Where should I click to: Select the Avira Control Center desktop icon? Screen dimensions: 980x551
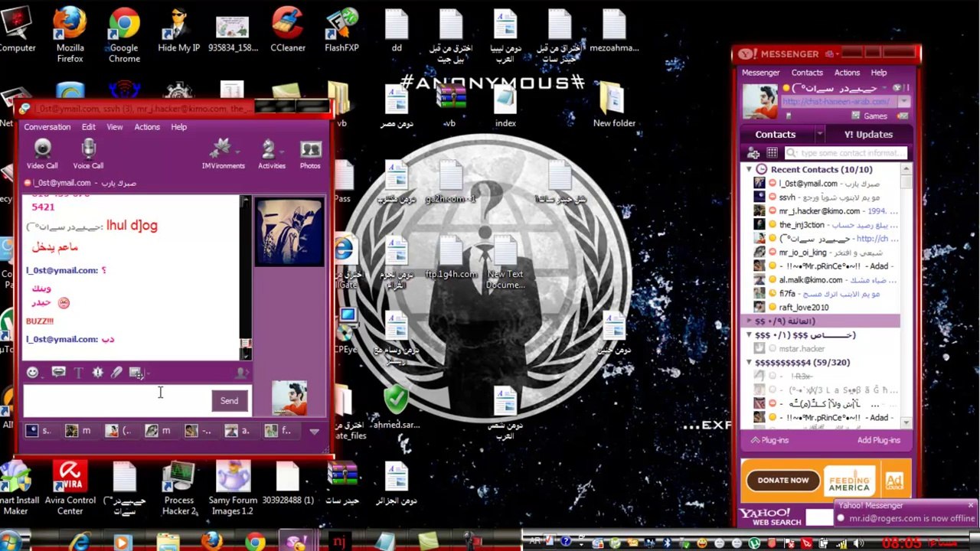70,488
